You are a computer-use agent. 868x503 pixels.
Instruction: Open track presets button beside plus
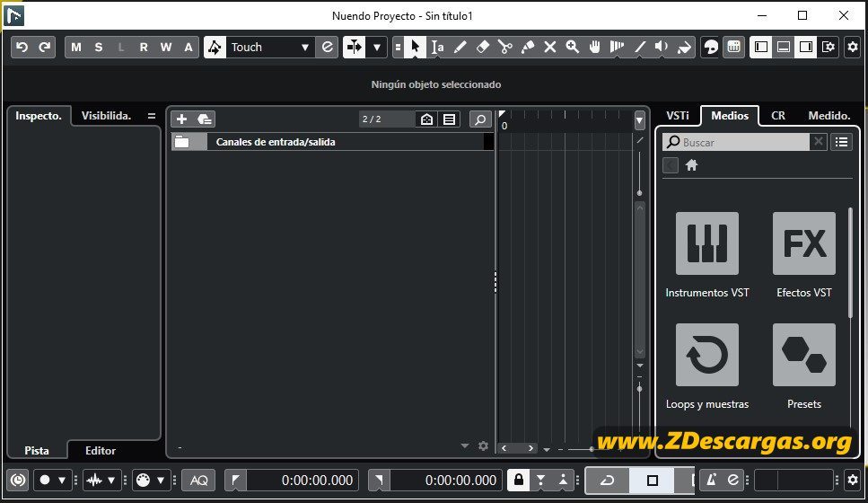click(x=205, y=119)
